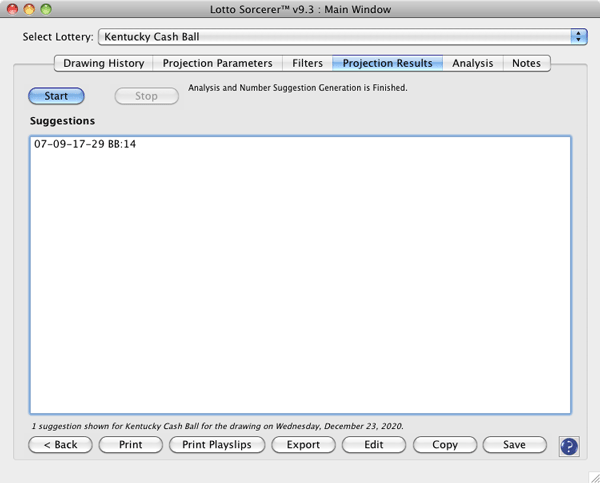This screenshot has width=600, height=483.
Task: Open the Projection Parameters tab
Action: pyautogui.click(x=217, y=63)
